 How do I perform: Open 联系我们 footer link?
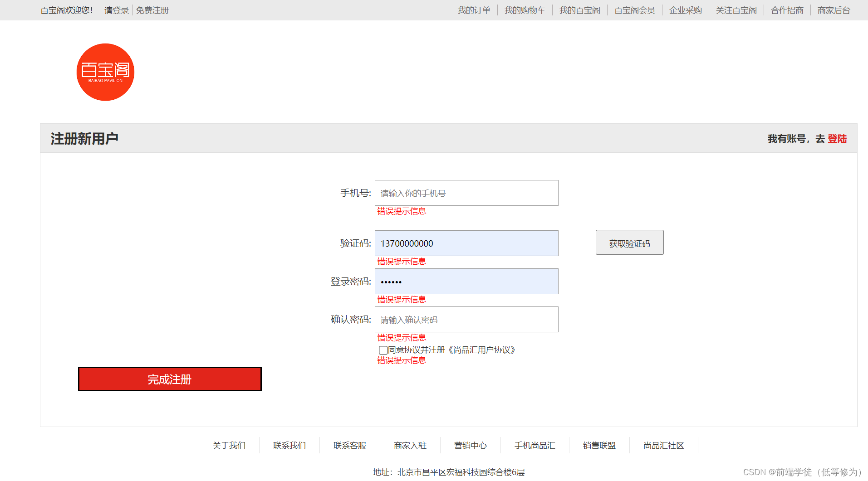289,446
